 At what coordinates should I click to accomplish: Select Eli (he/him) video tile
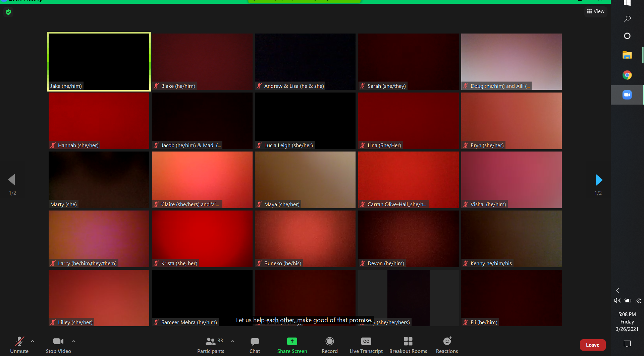(512, 298)
